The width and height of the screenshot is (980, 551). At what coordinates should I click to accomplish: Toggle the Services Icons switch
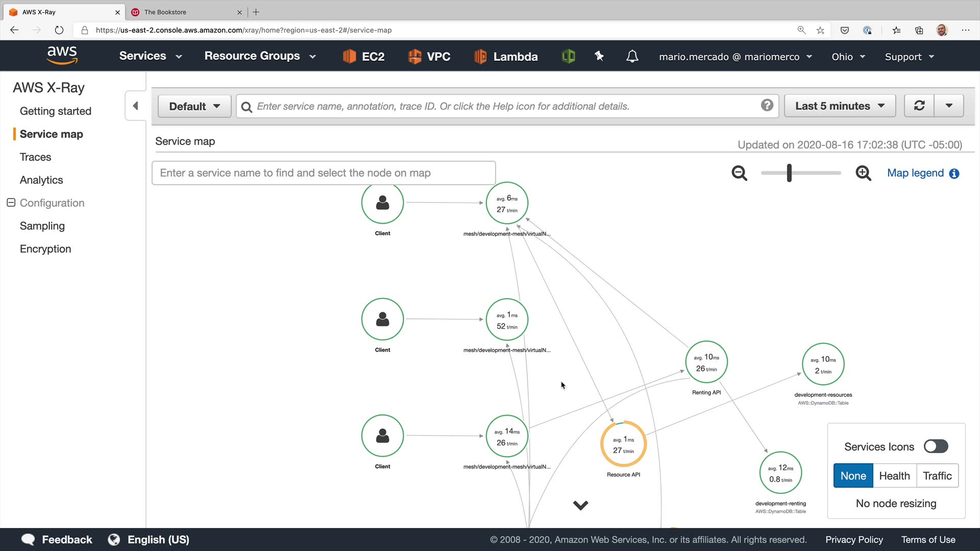tap(936, 446)
